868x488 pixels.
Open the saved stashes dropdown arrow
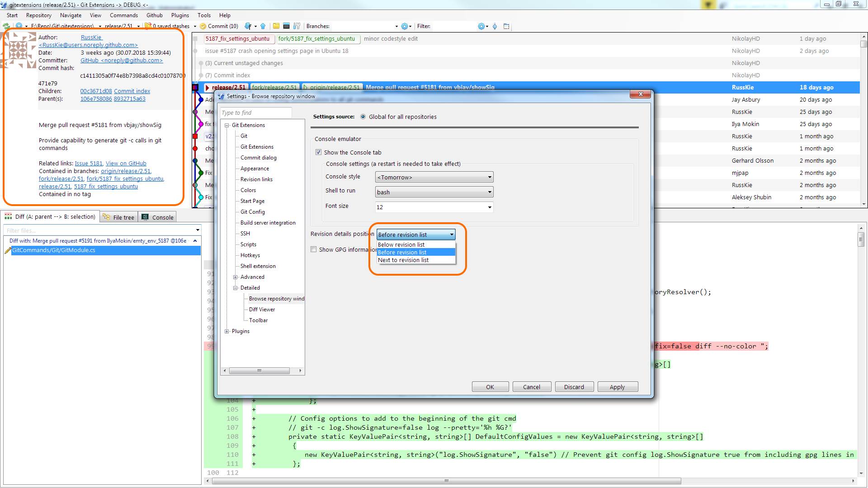pos(195,26)
